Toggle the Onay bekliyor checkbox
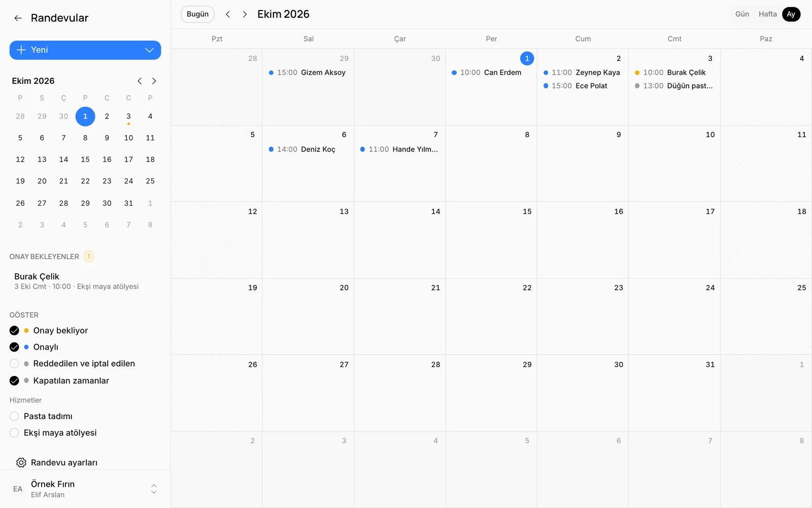This screenshot has height=508, width=812. [x=14, y=331]
